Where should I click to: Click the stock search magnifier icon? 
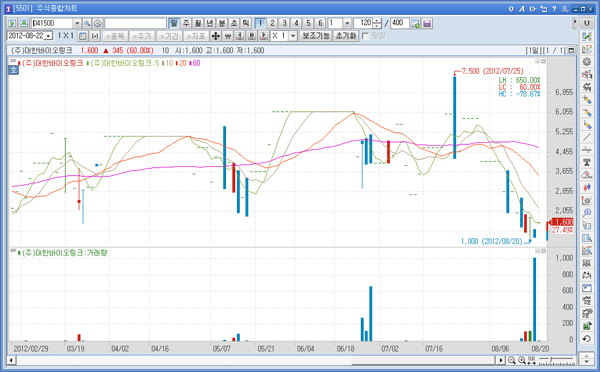pyautogui.click(x=87, y=23)
